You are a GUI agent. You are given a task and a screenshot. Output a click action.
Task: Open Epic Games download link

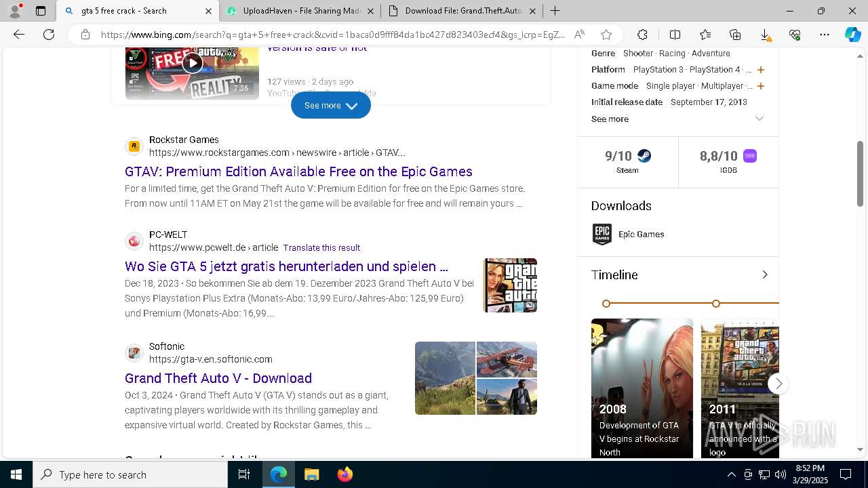coord(641,235)
